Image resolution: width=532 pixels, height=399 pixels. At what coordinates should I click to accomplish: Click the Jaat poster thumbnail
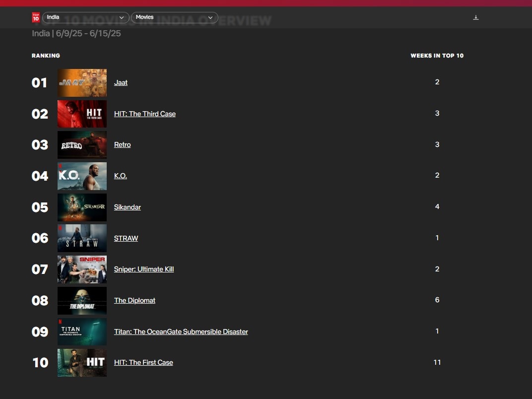tap(82, 83)
